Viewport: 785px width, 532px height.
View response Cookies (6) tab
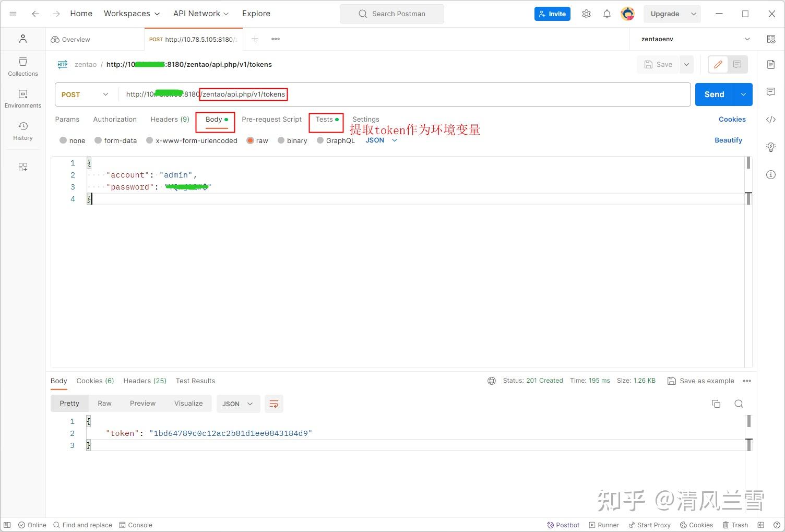pyautogui.click(x=95, y=381)
